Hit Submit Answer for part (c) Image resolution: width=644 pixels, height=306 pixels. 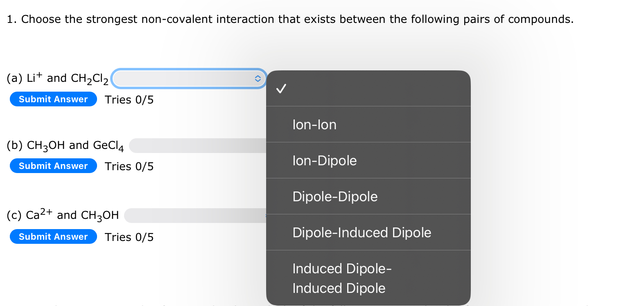[x=53, y=236]
